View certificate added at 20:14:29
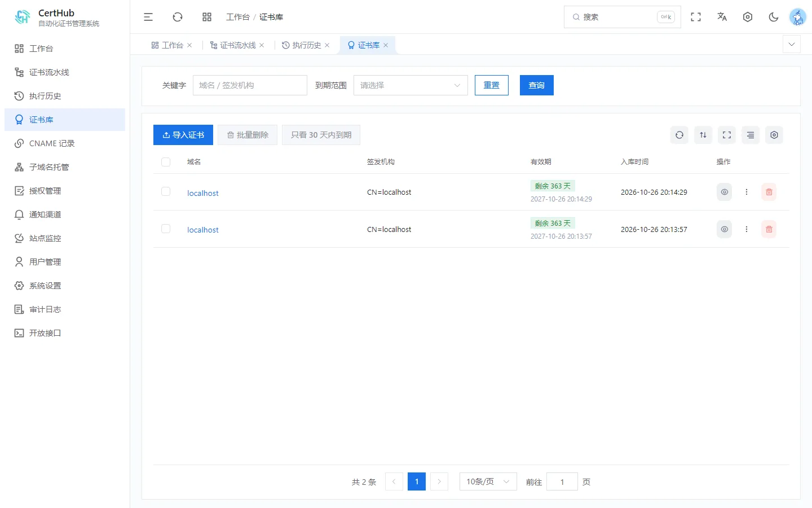Screen dimensions: 812x508 pyautogui.click(x=724, y=192)
